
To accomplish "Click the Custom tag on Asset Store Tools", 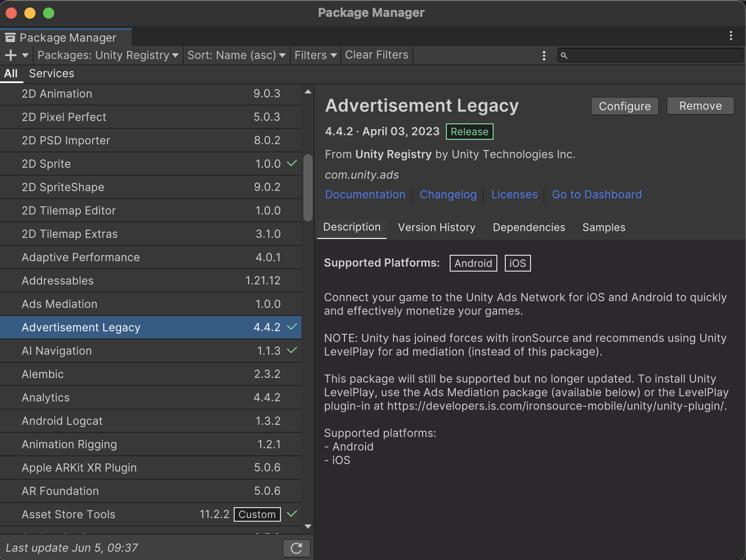I will pyautogui.click(x=257, y=514).
